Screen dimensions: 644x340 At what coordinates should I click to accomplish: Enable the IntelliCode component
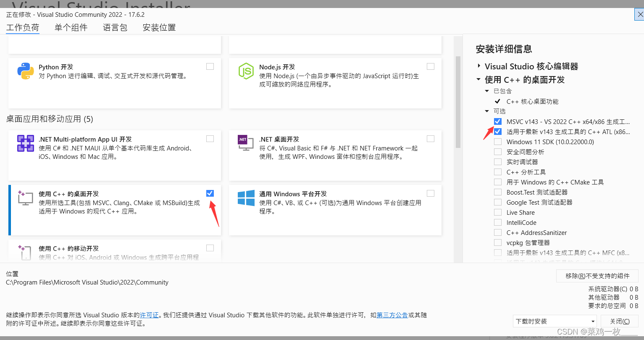coord(498,222)
